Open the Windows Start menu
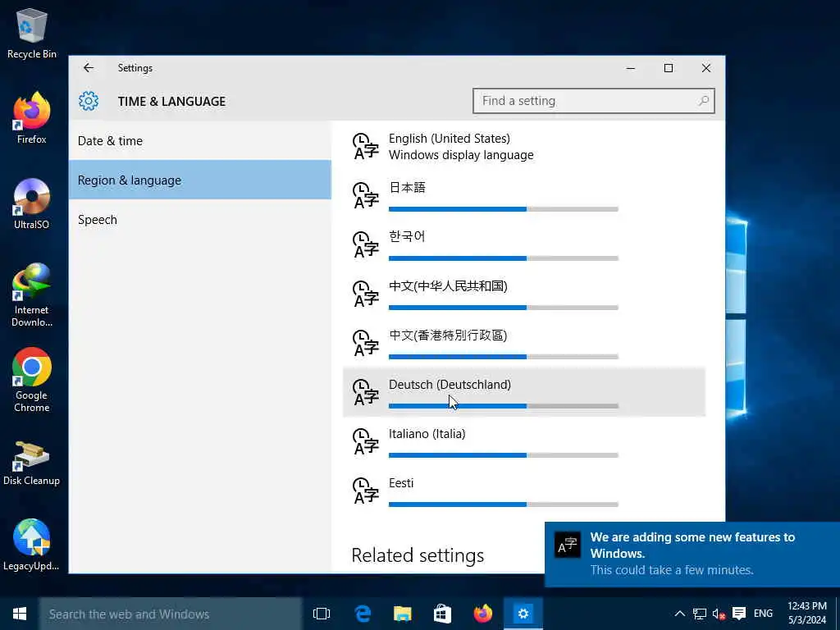Image resolution: width=840 pixels, height=630 pixels. click(20, 614)
